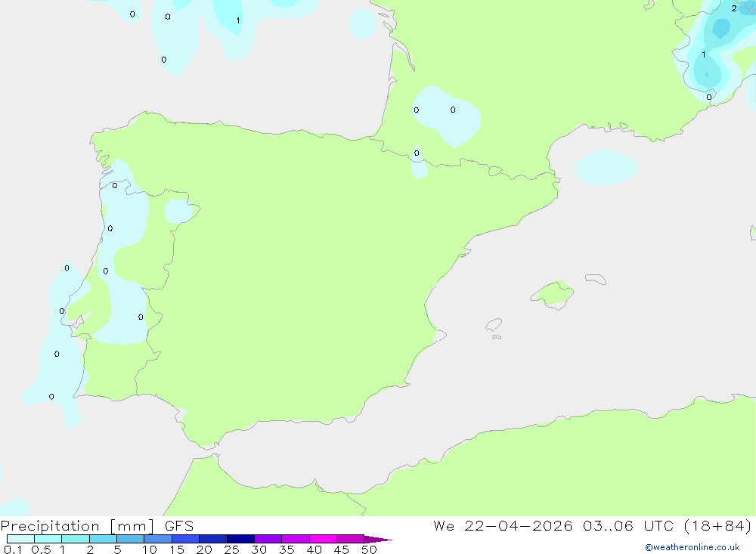Click the '50' legend scale label
The image size is (756, 554).
coord(369,549)
